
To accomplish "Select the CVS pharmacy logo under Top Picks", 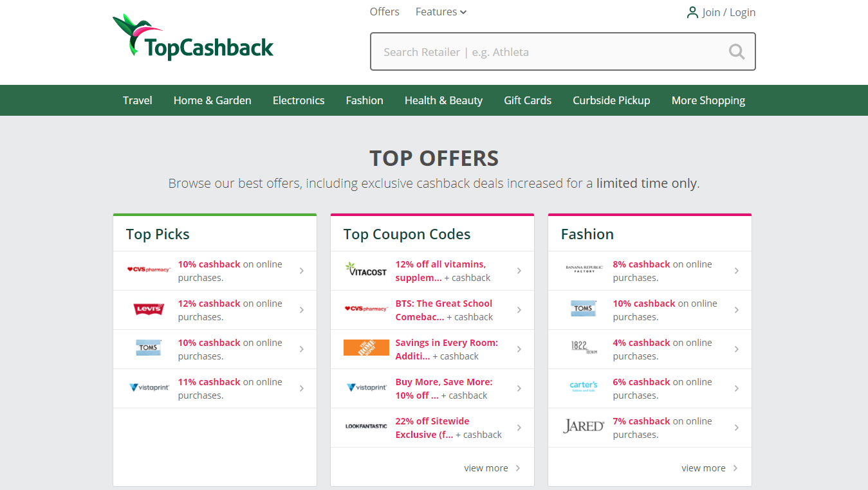I will (x=149, y=270).
